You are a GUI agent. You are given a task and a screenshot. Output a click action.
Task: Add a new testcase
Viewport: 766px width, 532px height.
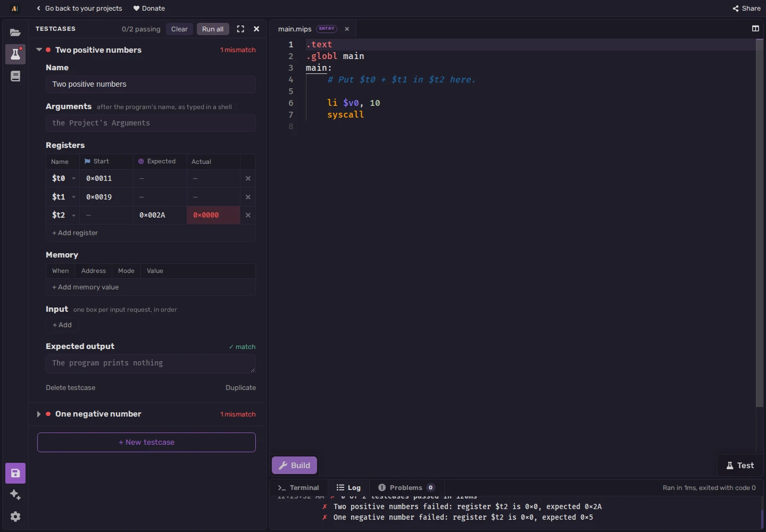click(146, 442)
